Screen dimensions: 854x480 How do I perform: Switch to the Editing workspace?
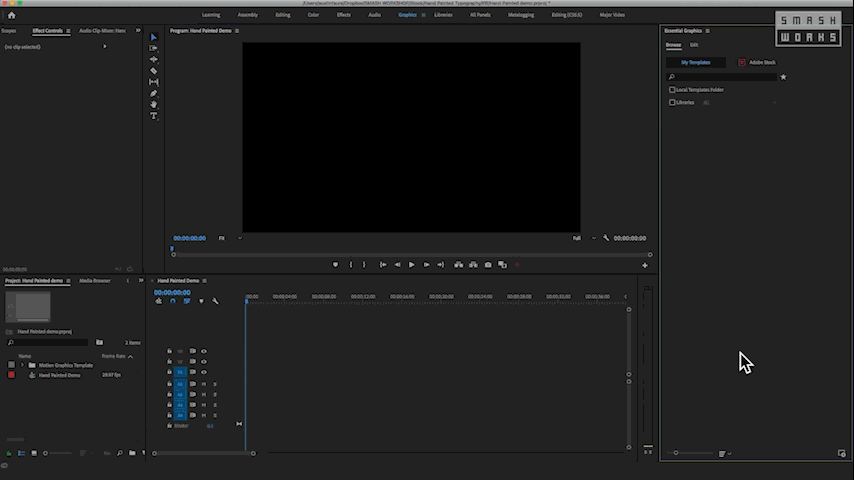click(x=283, y=15)
